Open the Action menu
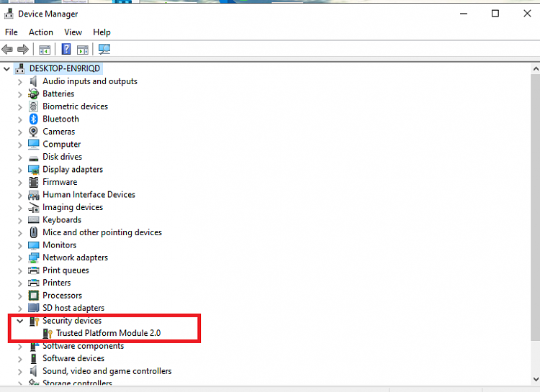Viewport: 540px width, 392px height. click(41, 32)
